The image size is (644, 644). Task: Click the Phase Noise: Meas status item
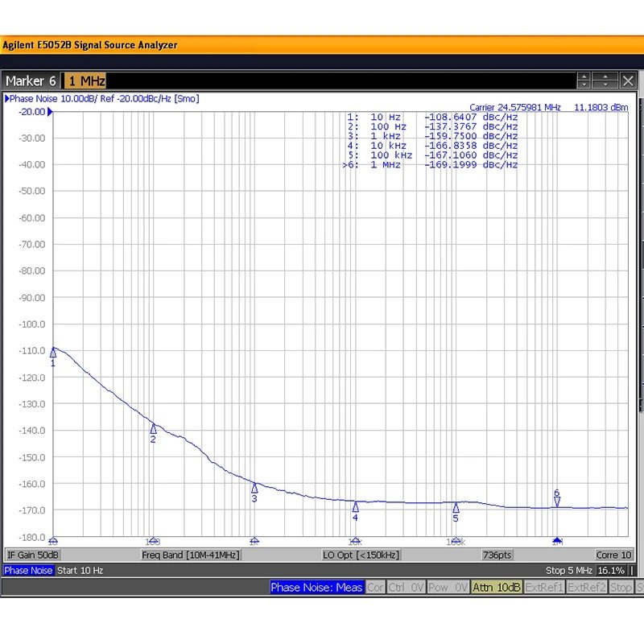pos(316,588)
